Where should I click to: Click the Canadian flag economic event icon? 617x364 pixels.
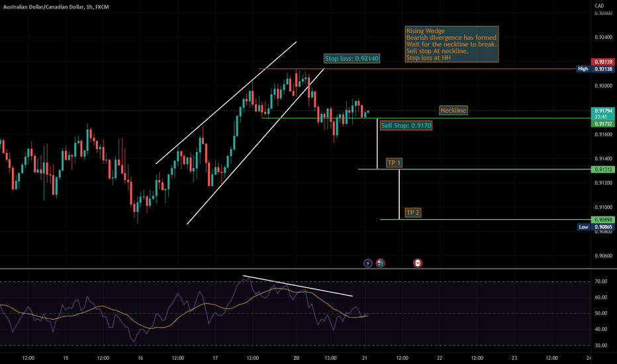(418, 263)
